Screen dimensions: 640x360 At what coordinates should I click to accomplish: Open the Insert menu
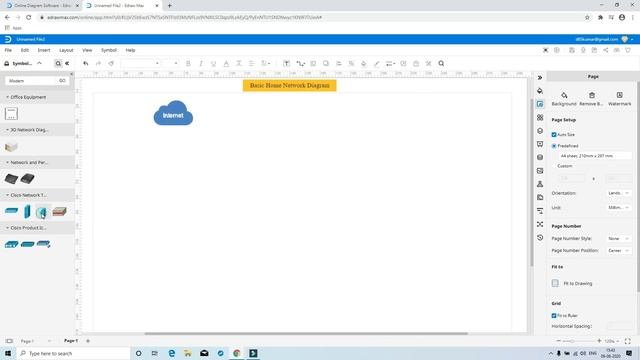(x=44, y=50)
